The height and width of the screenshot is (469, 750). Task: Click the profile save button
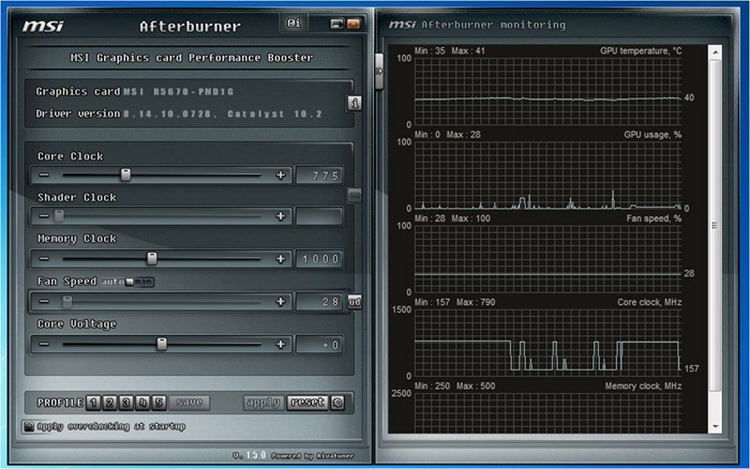pos(190,402)
